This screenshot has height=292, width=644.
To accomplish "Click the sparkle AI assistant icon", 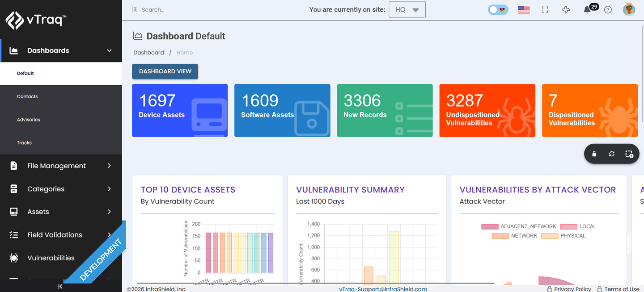I will coord(566,9).
